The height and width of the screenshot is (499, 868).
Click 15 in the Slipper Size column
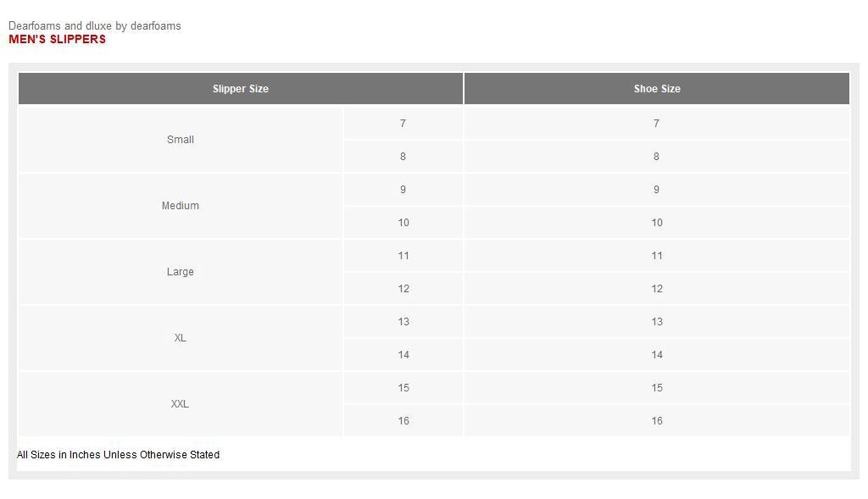tap(403, 388)
